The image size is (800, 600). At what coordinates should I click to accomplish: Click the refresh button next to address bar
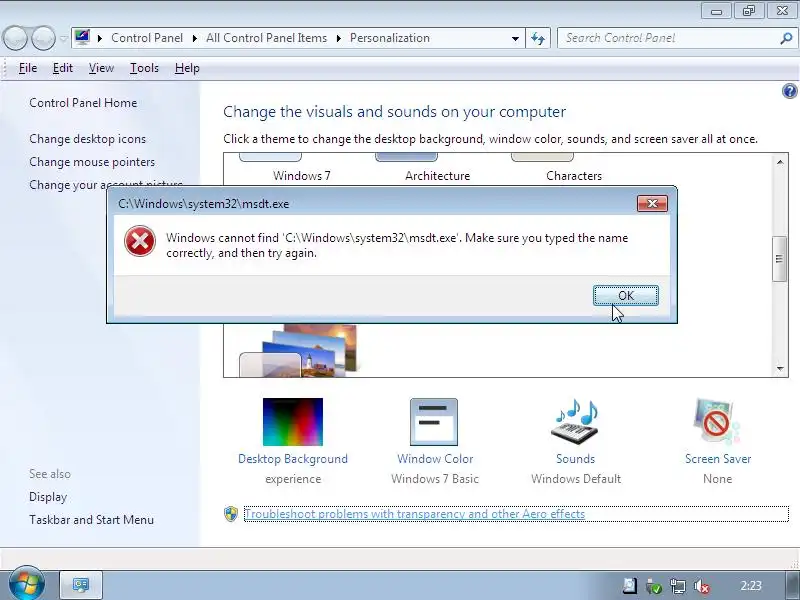pyautogui.click(x=538, y=38)
